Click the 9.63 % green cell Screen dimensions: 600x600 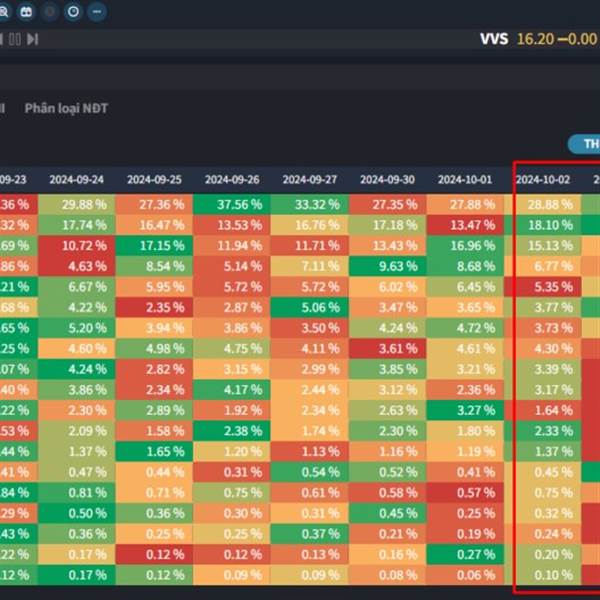[387, 266]
